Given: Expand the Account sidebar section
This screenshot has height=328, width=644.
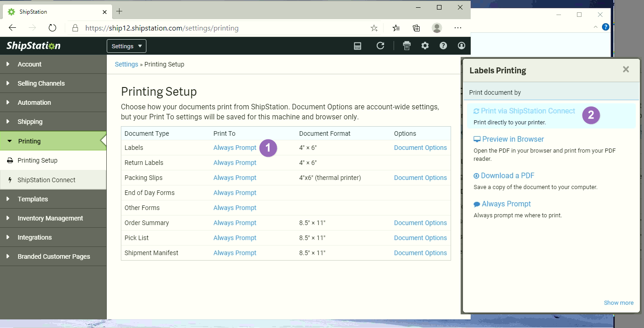Looking at the screenshot, I should (53, 64).
